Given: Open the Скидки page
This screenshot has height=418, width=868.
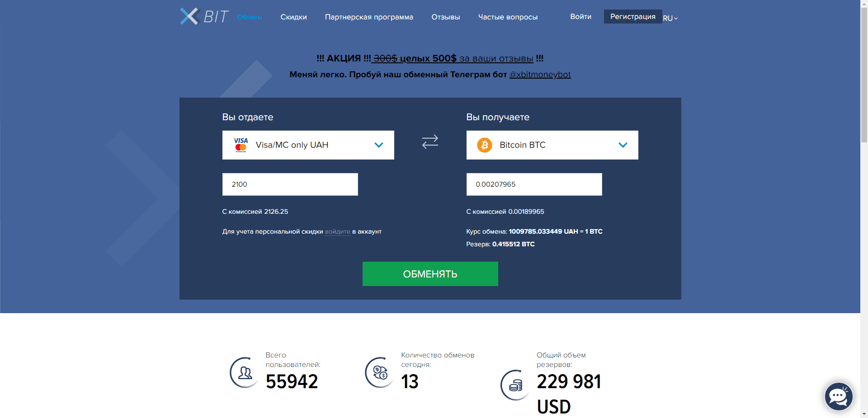Looking at the screenshot, I should pyautogui.click(x=293, y=17).
